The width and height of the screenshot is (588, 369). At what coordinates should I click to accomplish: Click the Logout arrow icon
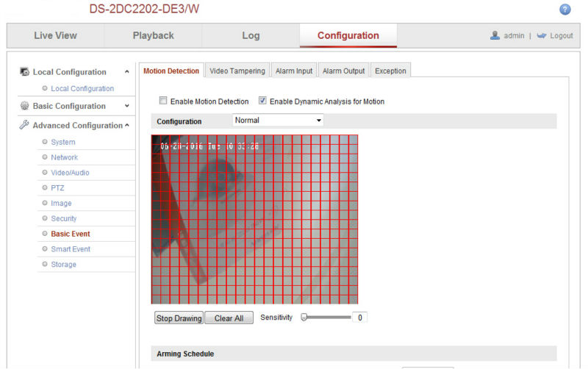[x=542, y=35]
